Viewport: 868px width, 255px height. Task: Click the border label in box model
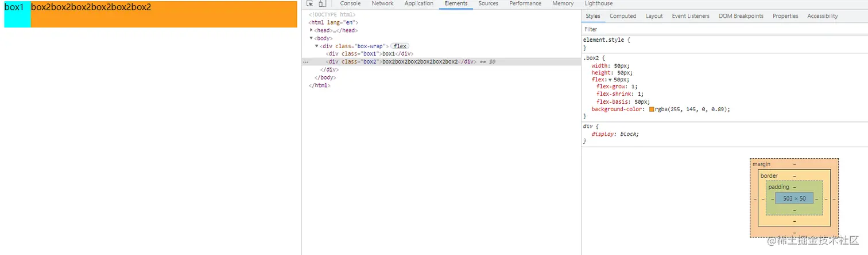pyautogui.click(x=769, y=176)
